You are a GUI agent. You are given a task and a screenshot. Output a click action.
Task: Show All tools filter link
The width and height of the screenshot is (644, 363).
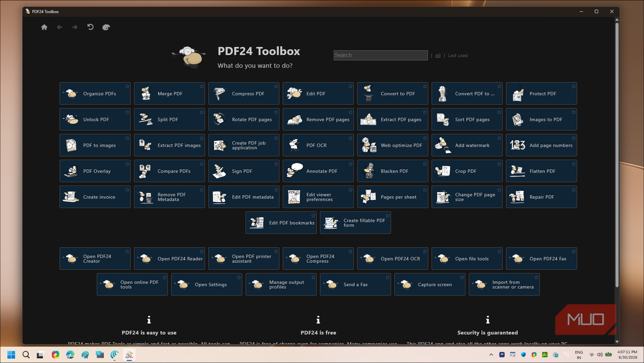click(x=438, y=55)
